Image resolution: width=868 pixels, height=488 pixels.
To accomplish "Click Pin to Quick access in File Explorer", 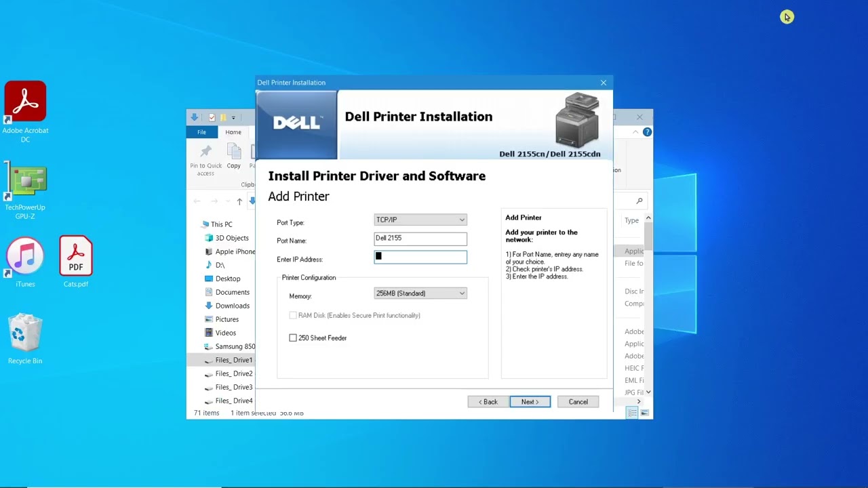I will click(205, 160).
